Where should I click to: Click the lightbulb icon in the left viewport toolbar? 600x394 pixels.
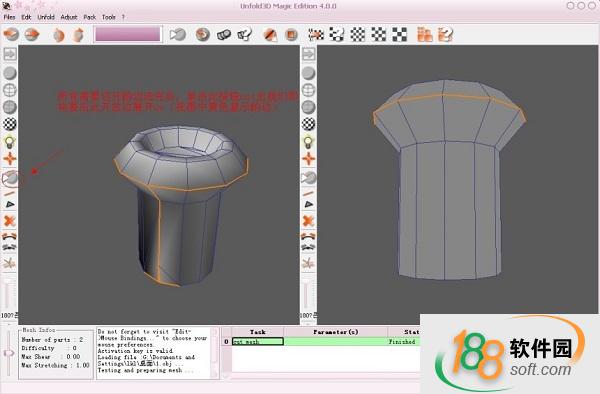pos(10,142)
